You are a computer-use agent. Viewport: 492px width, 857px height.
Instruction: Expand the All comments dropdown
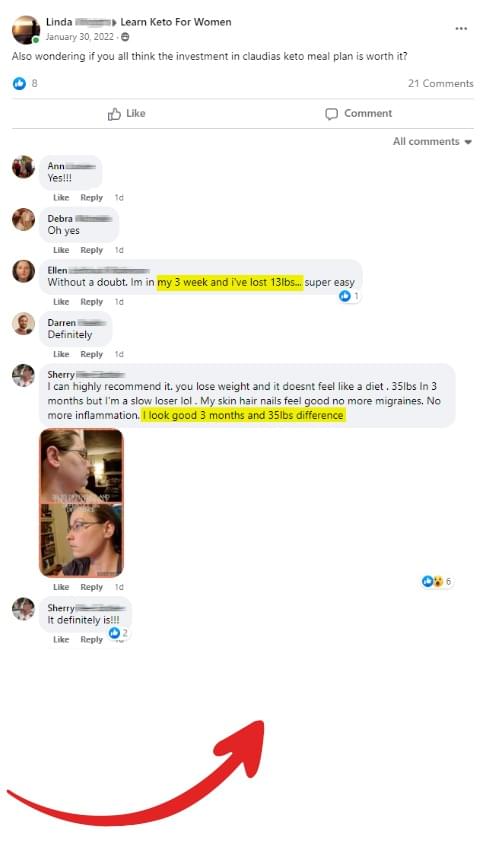click(432, 142)
